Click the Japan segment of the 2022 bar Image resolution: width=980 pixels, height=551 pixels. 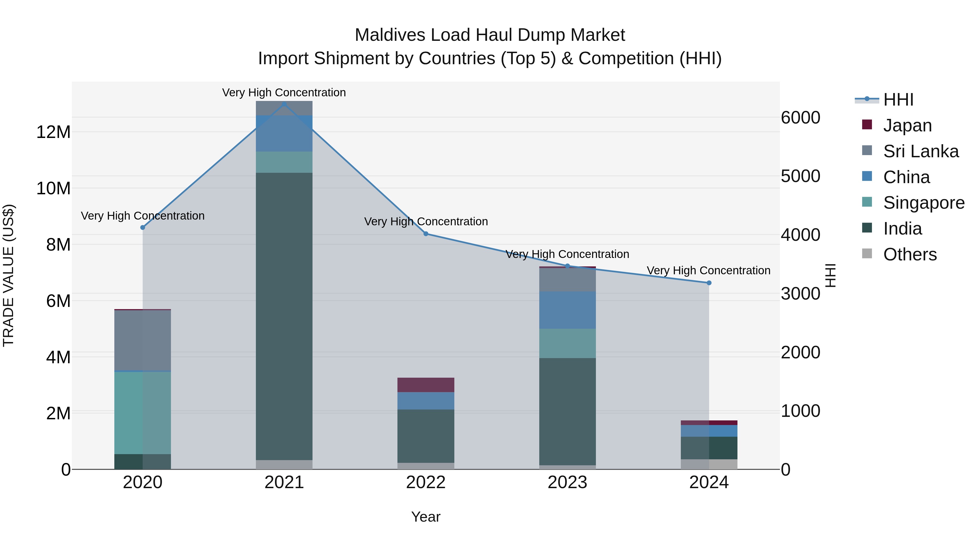pos(426,385)
